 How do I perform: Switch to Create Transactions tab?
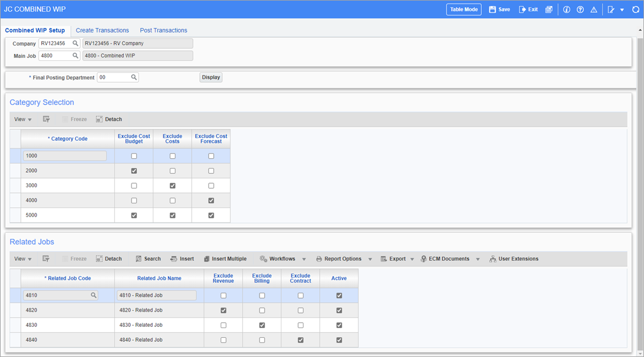103,30
